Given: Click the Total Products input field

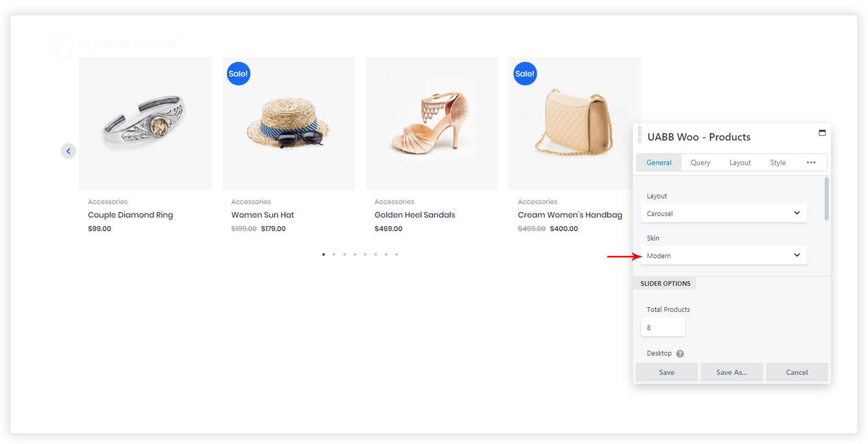Looking at the screenshot, I should click(662, 328).
